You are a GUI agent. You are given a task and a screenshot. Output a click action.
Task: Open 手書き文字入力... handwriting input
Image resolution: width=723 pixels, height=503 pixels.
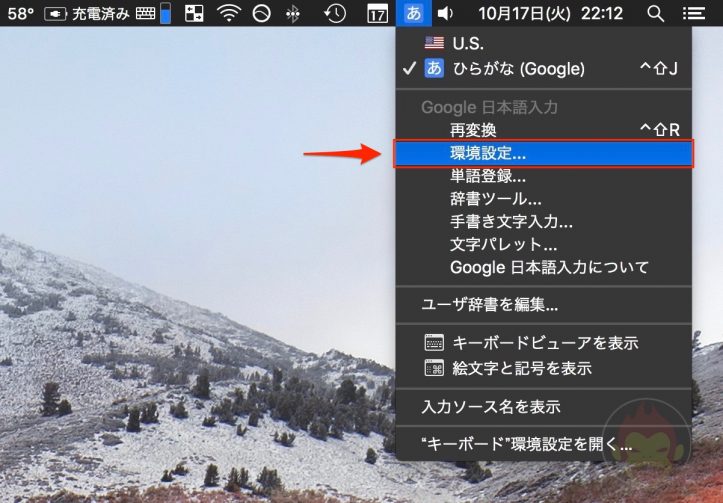click(544, 222)
